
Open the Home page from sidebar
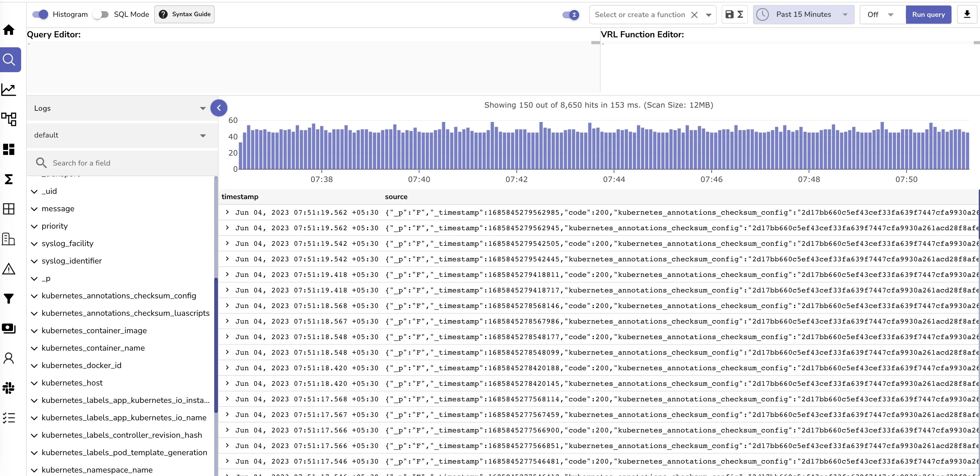click(x=8, y=30)
